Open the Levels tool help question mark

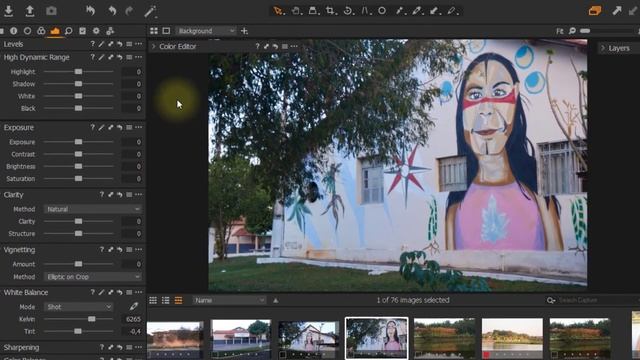click(92, 44)
